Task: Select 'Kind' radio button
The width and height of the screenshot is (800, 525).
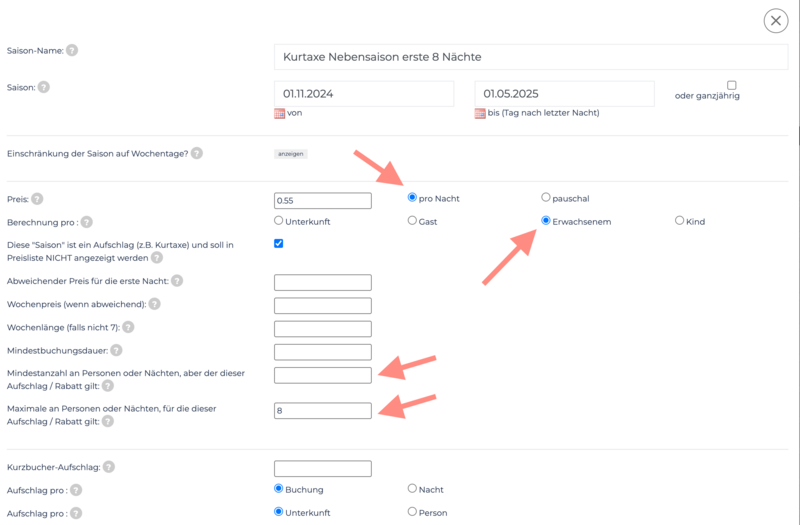Action: [x=680, y=221]
